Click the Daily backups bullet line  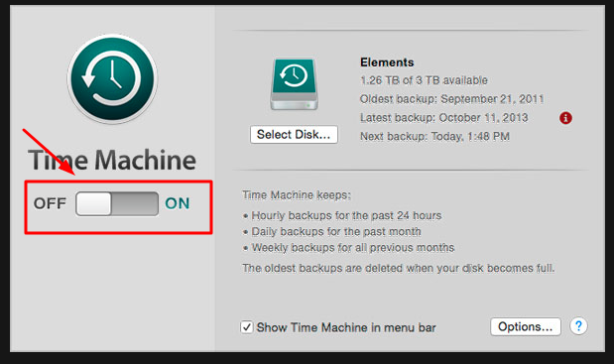point(332,232)
